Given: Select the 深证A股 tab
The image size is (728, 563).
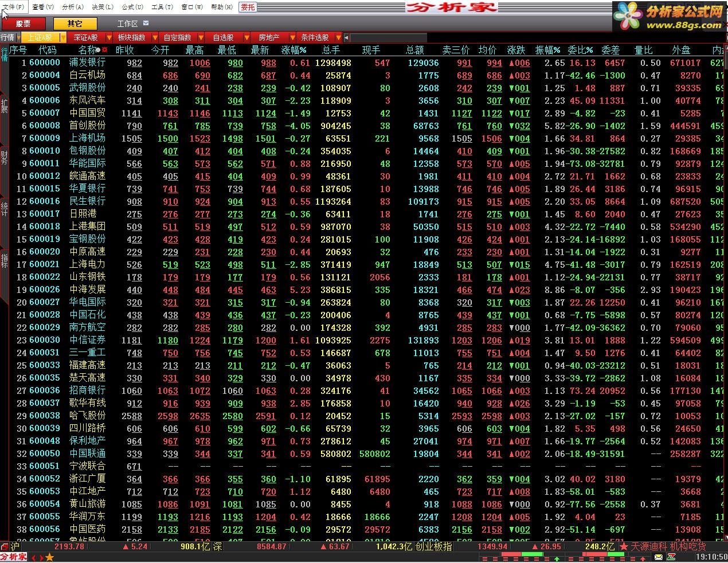Looking at the screenshot, I should [x=85, y=37].
